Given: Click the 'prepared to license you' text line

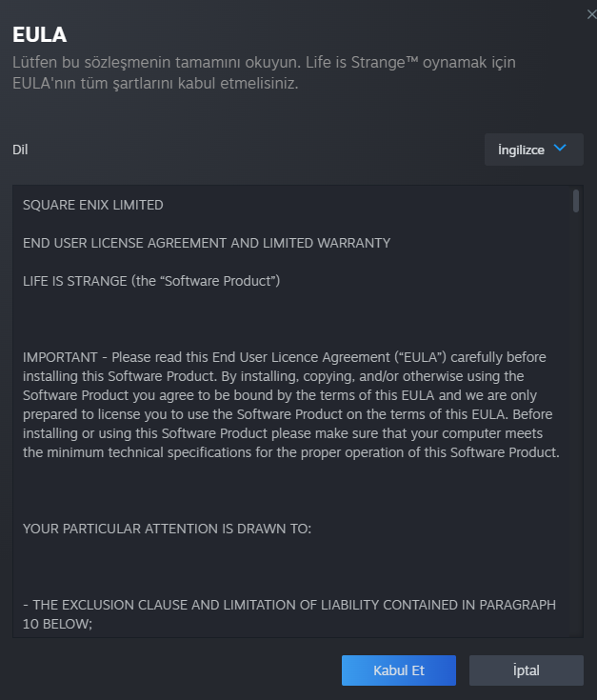Looking at the screenshot, I should pyautogui.click(x=286, y=414).
